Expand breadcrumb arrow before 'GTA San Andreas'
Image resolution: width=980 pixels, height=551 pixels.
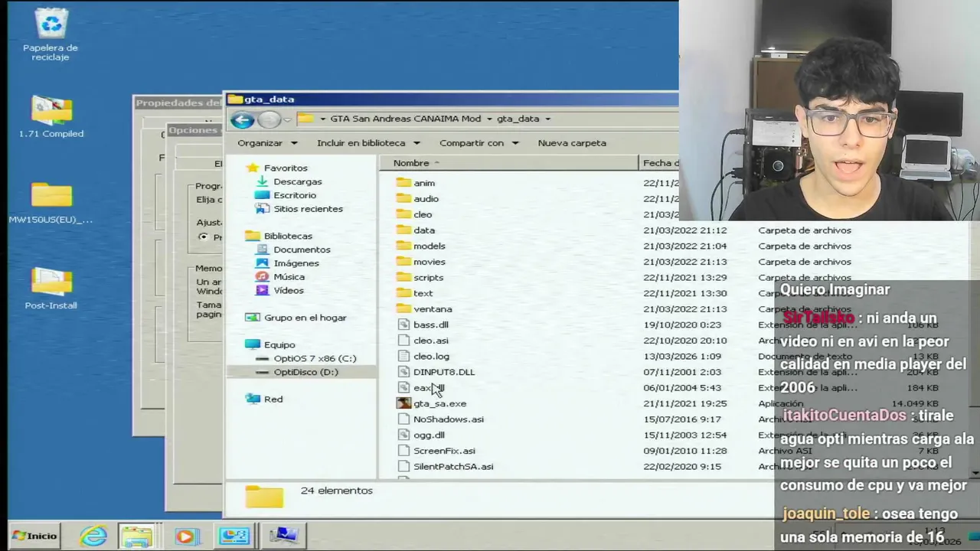tap(323, 119)
